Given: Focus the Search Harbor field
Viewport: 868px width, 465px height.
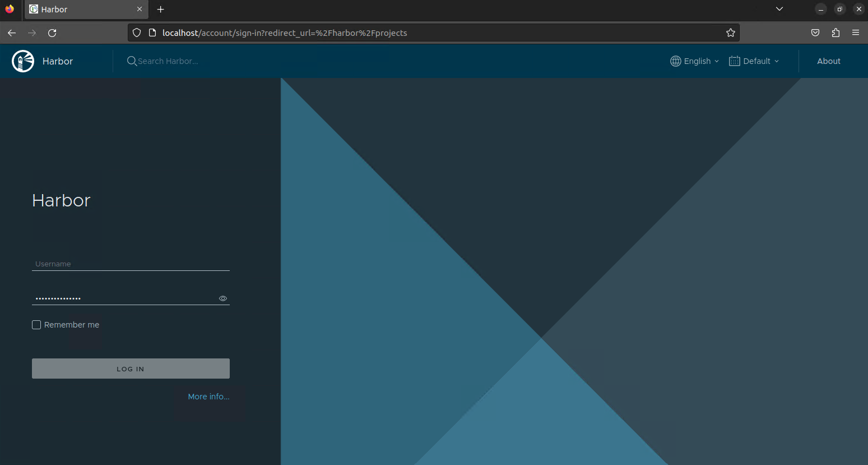Looking at the screenshot, I should tap(168, 61).
